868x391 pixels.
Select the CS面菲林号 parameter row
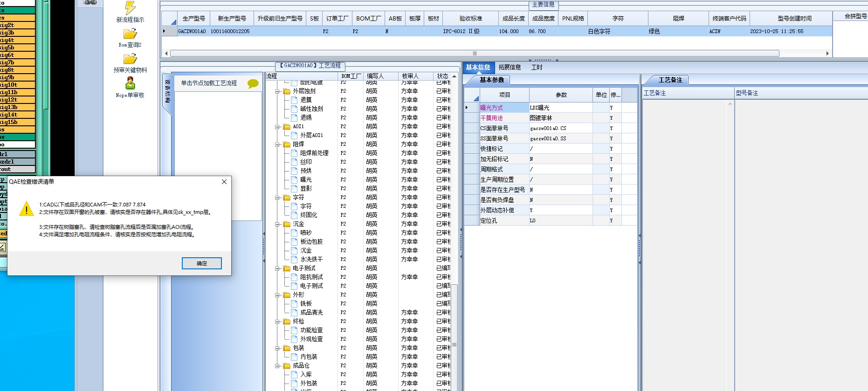[x=551, y=128]
